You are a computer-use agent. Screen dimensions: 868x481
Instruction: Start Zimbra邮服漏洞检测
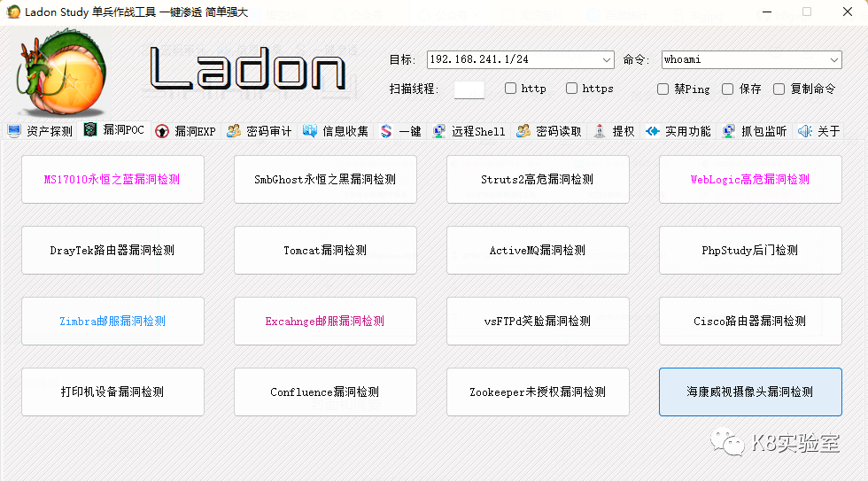[x=113, y=321]
